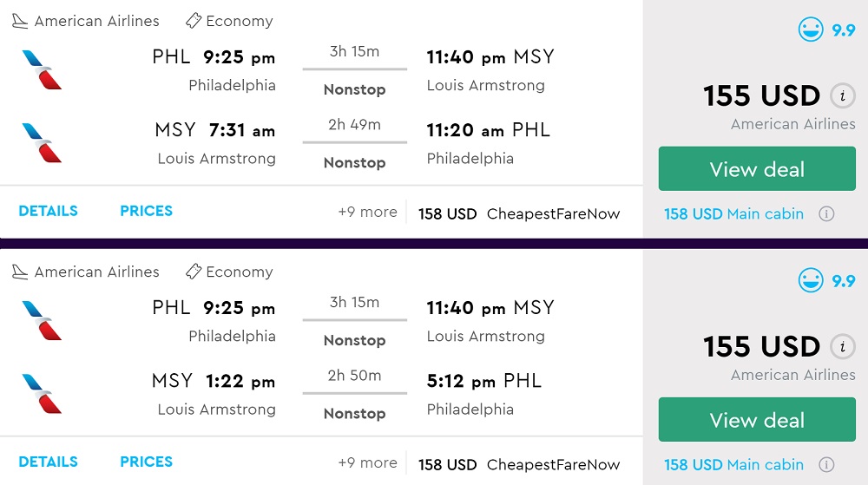Expand the +9 more providers in second result
The height and width of the screenshot is (485, 868).
pos(367,463)
